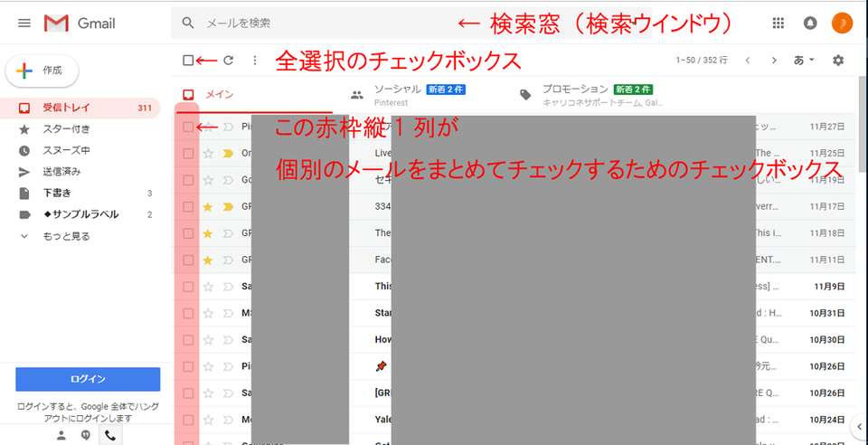Screen dimensions: 868x445
Task: Go to older messages page
Action: [x=775, y=61]
